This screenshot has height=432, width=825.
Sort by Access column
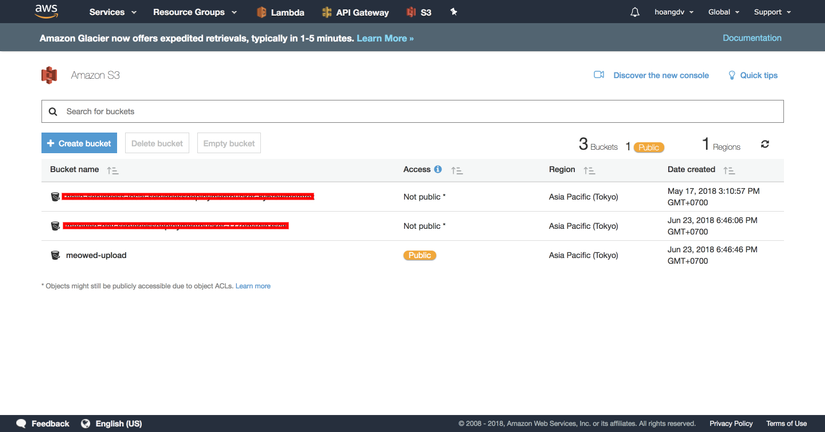457,170
